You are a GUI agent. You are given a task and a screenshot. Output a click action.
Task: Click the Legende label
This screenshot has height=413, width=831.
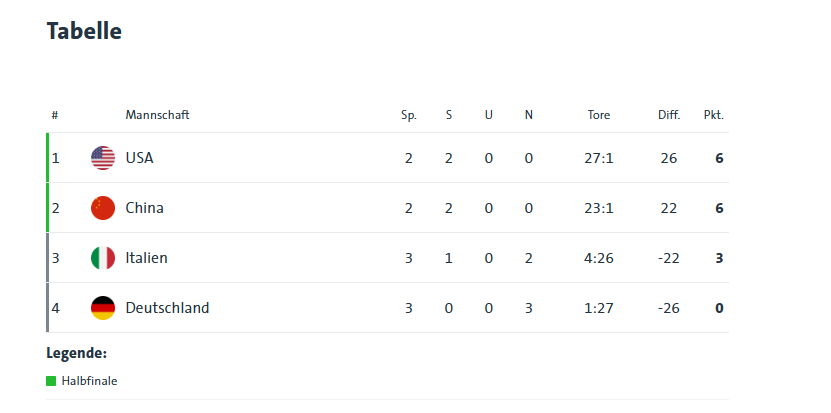tap(76, 353)
